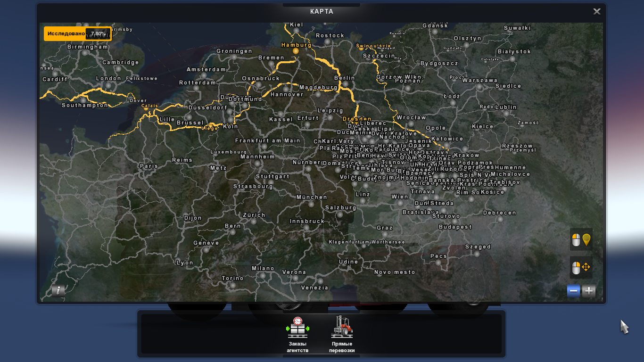Click the Rostock city marker
This screenshot has width=644, height=362.
coord(327,42)
